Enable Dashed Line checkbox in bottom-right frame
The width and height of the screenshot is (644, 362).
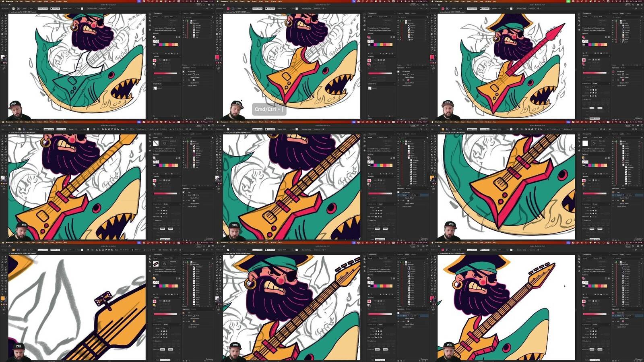pyautogui.click(x=583, y=341)
